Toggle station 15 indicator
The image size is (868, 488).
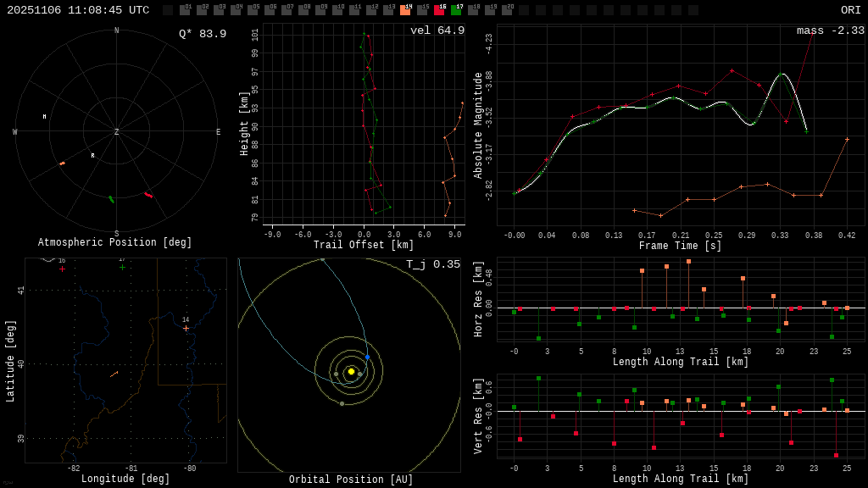click(422, 10)
